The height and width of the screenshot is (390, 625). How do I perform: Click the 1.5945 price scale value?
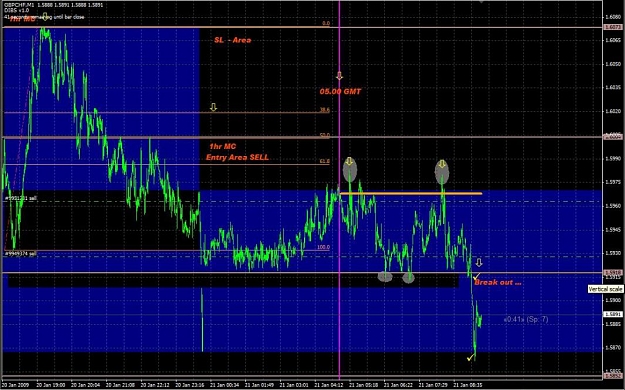[x=613, y=230]
